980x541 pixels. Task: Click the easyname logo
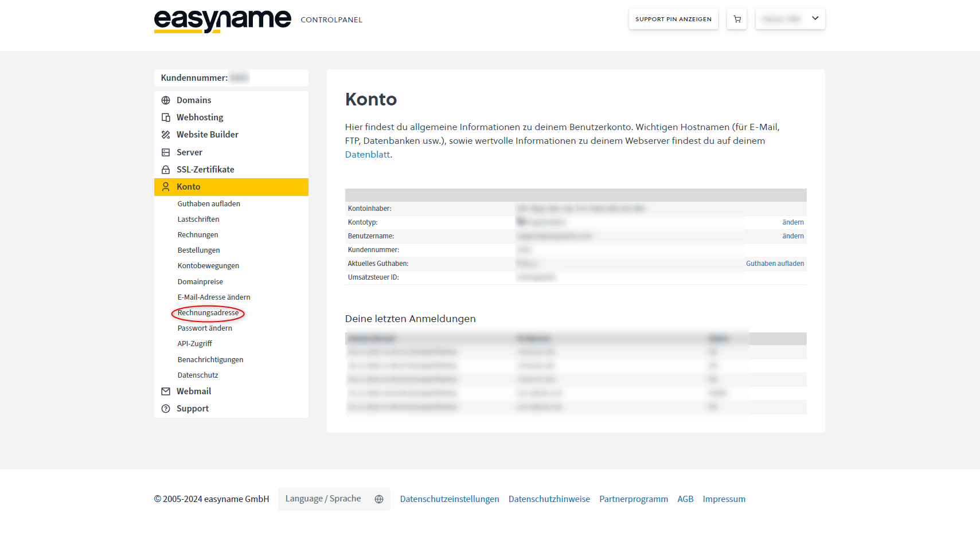222,21
